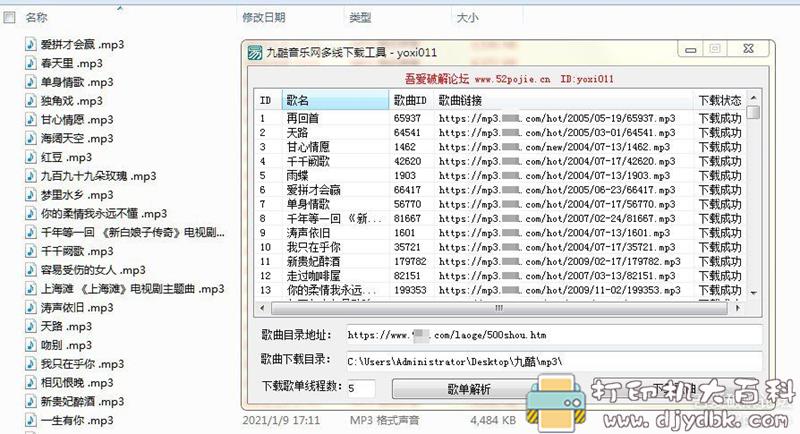Click the 4,484 KB size cell
The height and width of the screenshot is (434, 800).
coord(493,421)
